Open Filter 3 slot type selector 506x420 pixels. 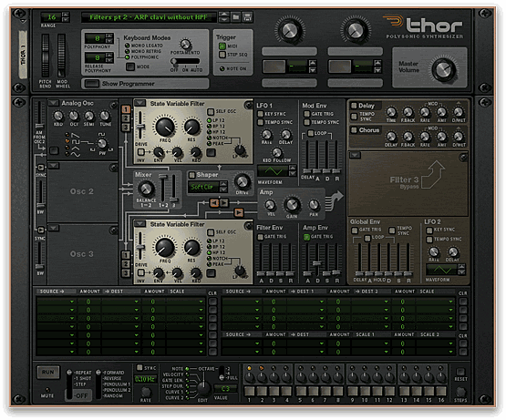click(355, 155)
